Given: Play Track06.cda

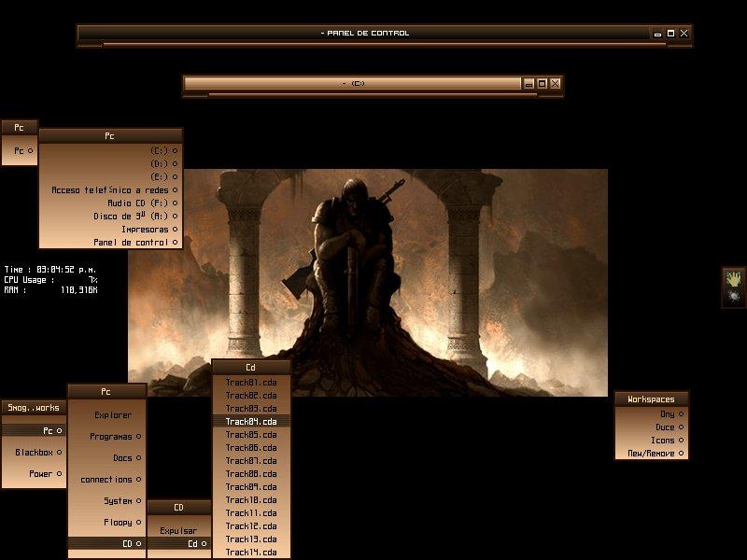Looking at the screenshot, I should click(251, 448).
